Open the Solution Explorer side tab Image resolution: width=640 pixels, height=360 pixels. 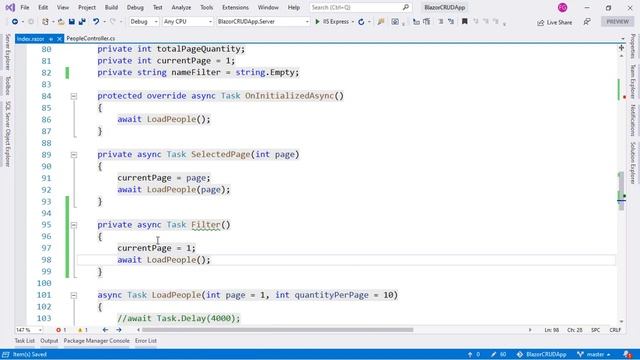pos(633,163)
